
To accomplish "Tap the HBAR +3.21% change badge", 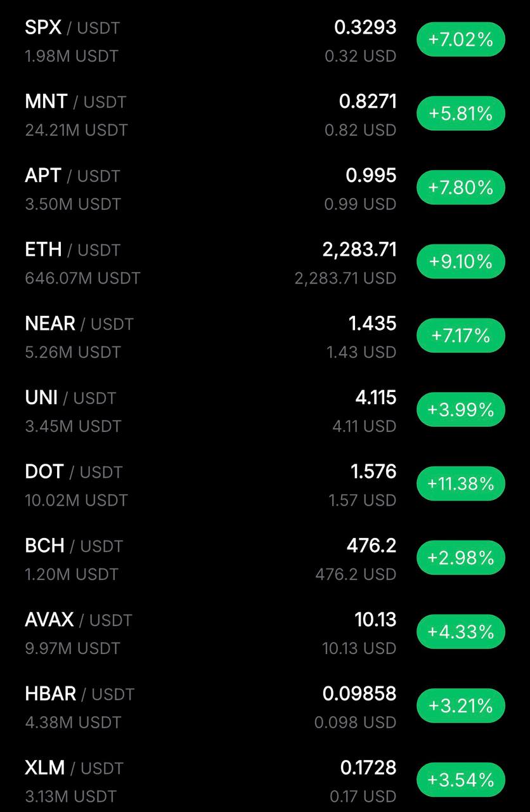I will click(460, 705).
